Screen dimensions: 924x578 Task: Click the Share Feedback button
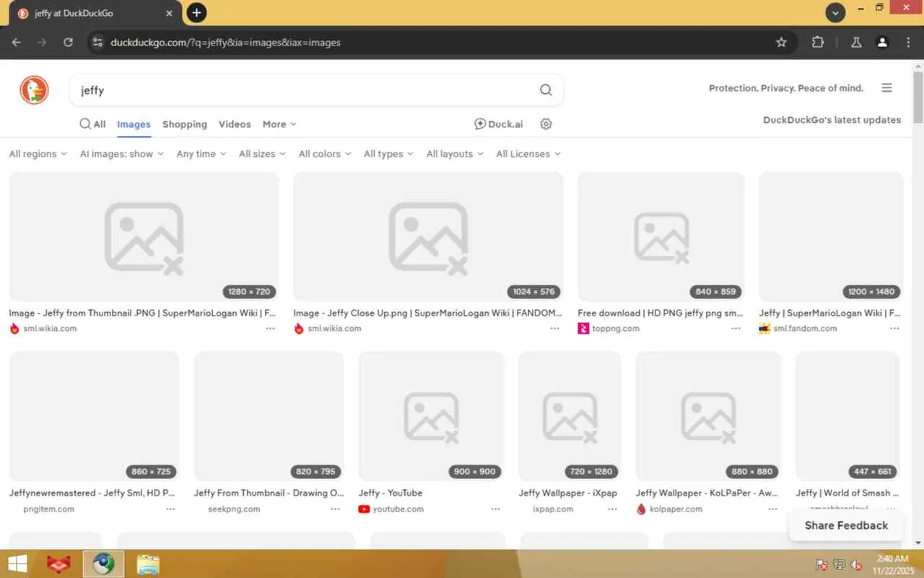[x=846, y=525]
